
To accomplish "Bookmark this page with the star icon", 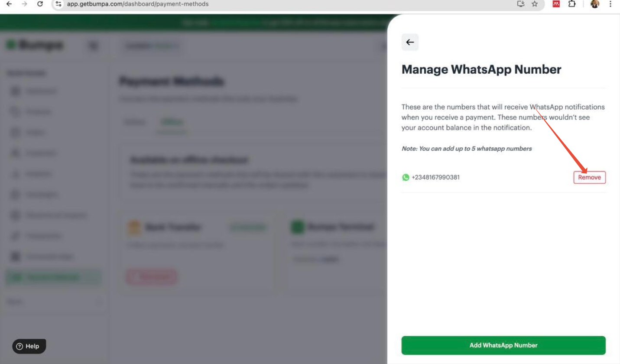I will pyautogui.click(x=535, y=4).
